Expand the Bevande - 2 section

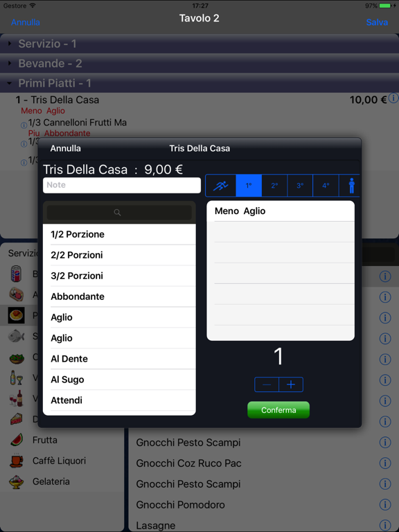(199, 64)
